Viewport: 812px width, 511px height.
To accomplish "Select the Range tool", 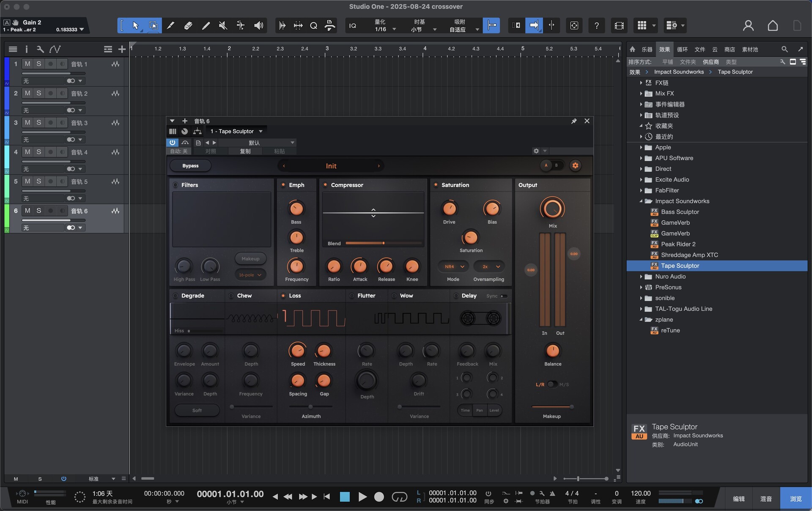I will 153,26.
